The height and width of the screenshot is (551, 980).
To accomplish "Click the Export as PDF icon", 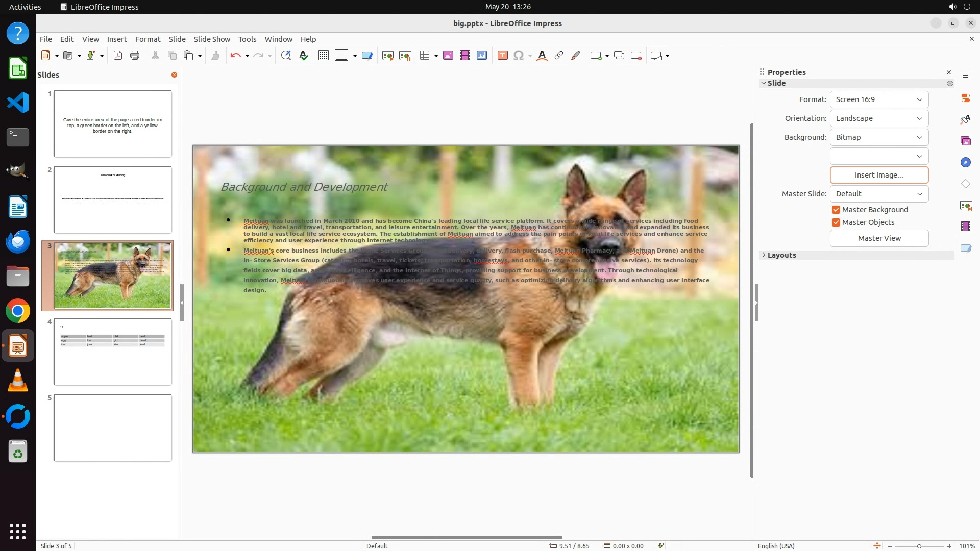I will coord(118,56).
